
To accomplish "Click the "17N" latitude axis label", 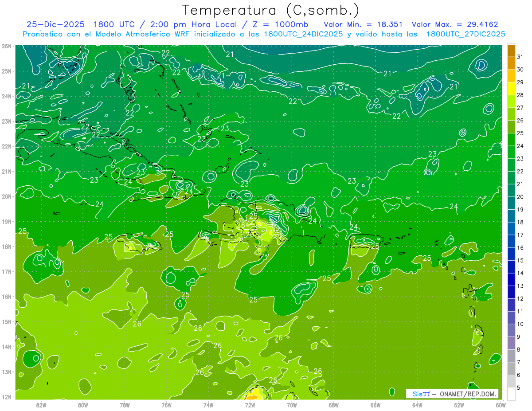I will (x=6, y=272).
